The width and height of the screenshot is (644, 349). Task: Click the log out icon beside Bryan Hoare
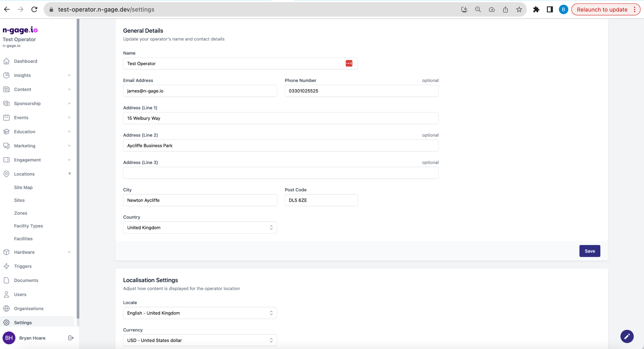point(71,338)
